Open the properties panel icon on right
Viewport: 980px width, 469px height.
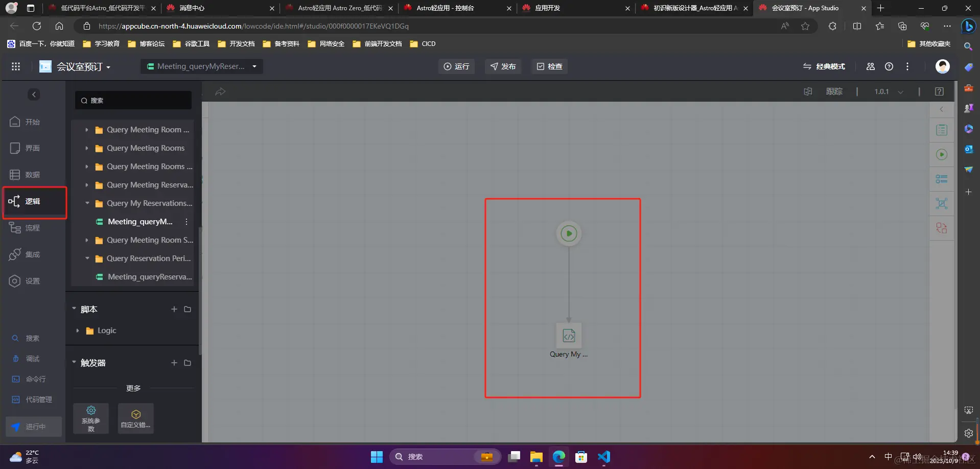tap(942, 130)
